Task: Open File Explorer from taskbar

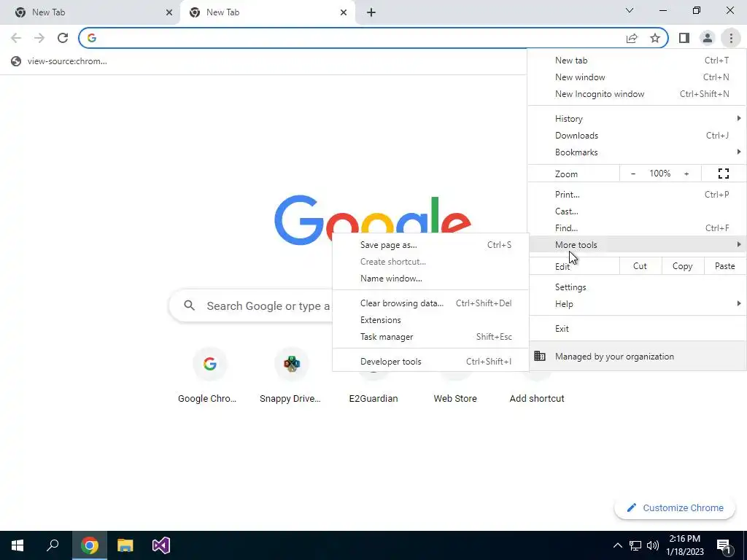Action: tap(125, 545)
